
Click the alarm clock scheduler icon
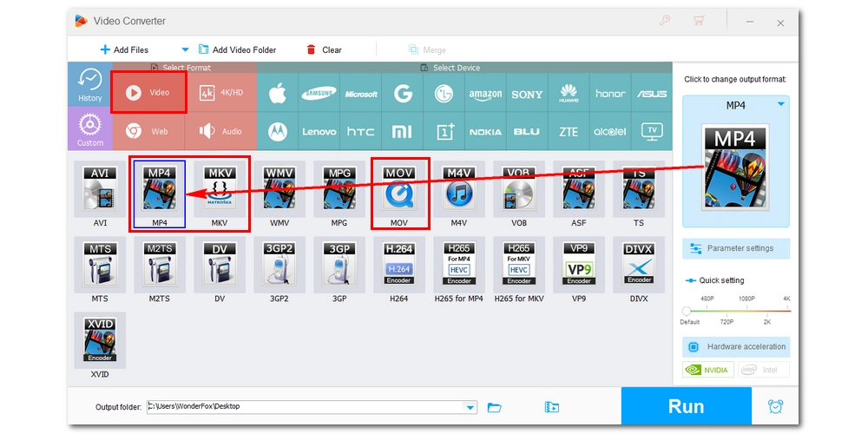click(776, 406)
